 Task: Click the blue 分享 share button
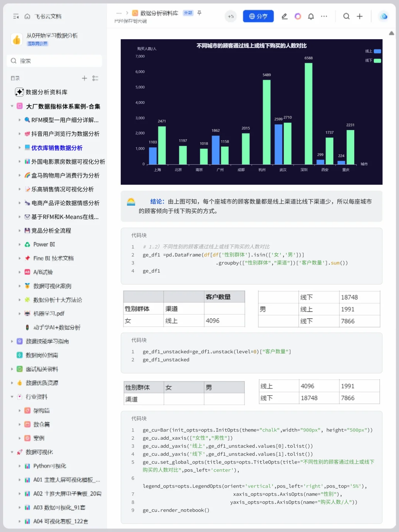258,16
